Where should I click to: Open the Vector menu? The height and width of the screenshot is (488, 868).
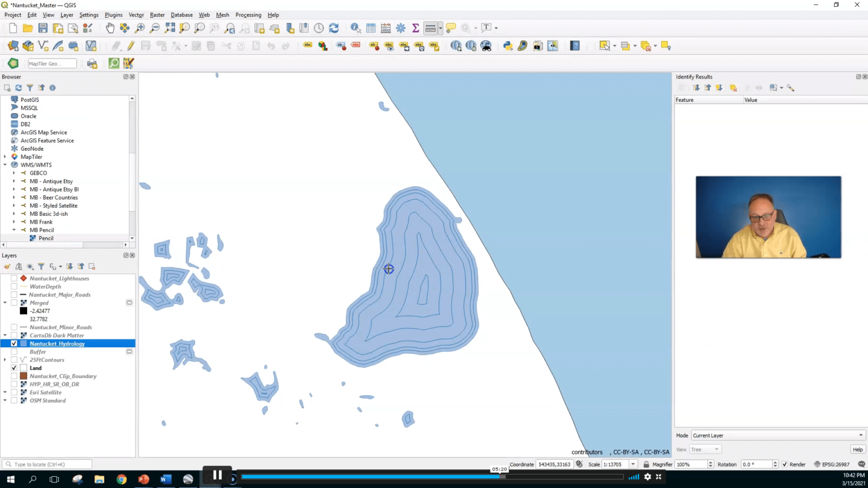(136, 15)
